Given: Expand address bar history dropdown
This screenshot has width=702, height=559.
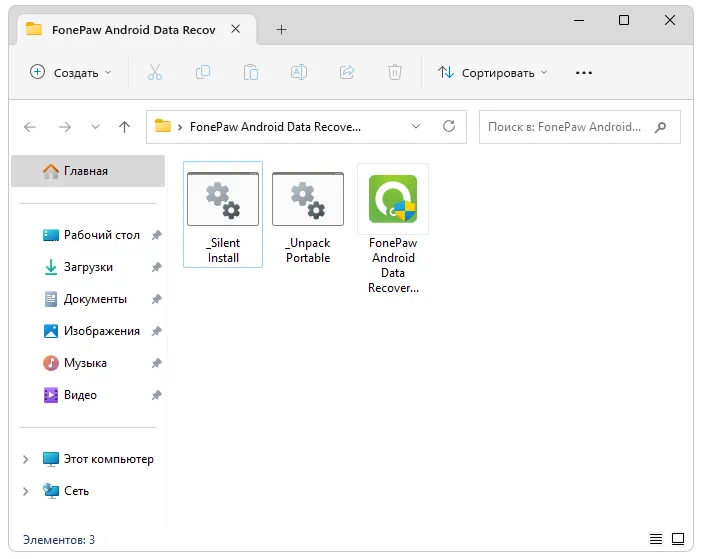Looking at the screenshot, I should click(416, 126).
